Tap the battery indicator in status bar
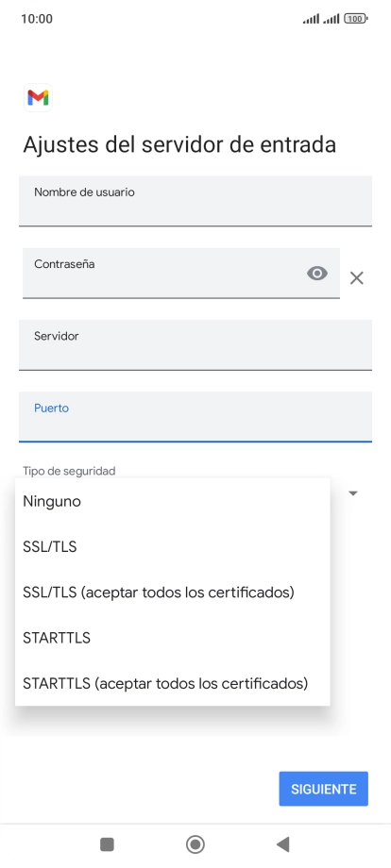The height and width of the screenshot is (868, 391). pyautogui.click(x=356, y=19)
